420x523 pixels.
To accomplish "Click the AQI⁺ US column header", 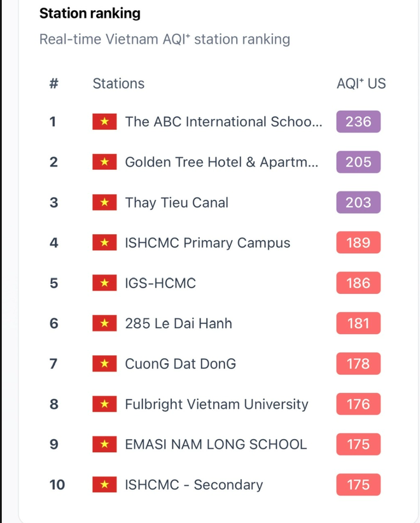I will point(361,83).
